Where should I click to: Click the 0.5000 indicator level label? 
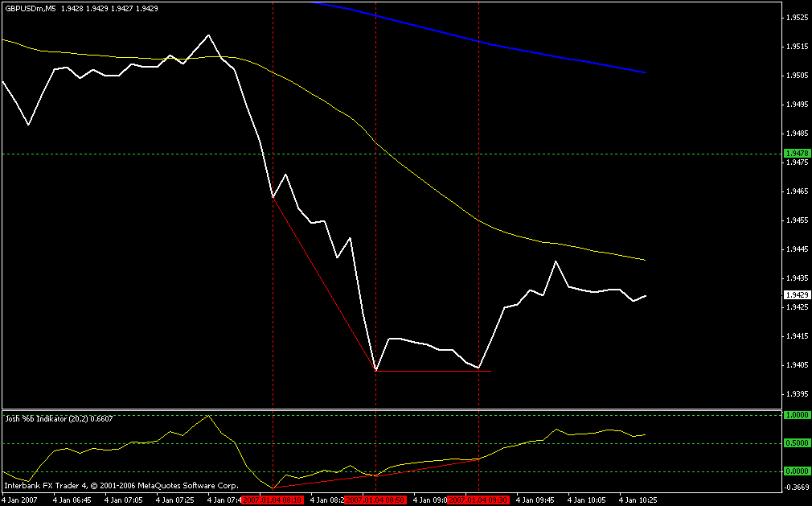point(798,443)
